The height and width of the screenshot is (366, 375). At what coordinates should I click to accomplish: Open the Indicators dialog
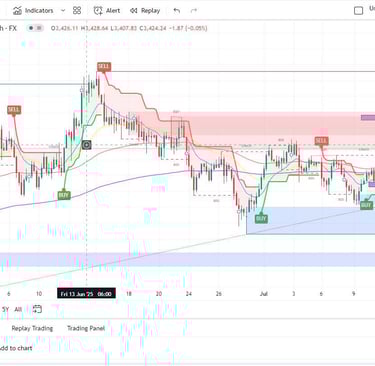33,11
